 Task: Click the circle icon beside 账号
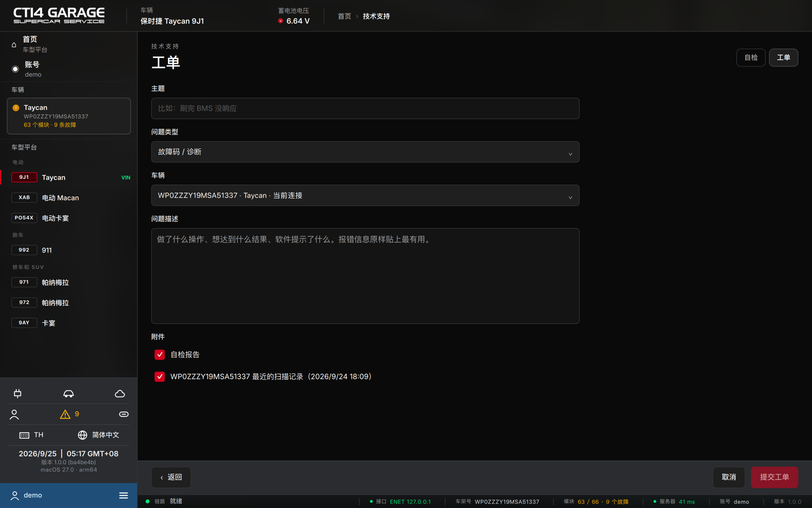pos(15,69)
